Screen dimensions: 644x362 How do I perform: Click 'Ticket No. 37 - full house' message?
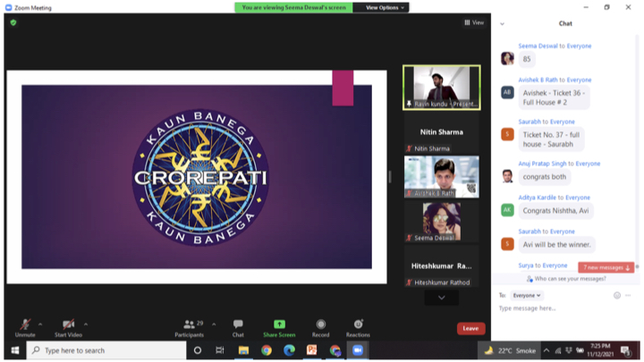coord(551,139)
